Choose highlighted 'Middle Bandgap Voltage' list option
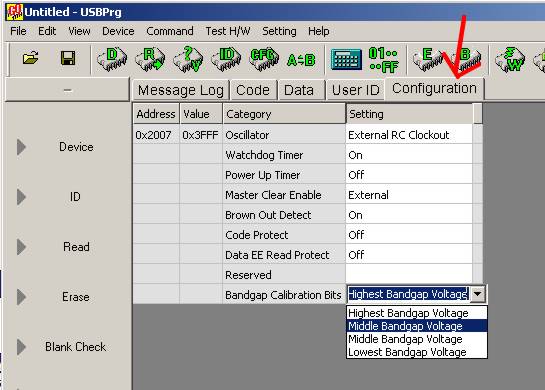This screenshot has width=545, height=390. 417,326
